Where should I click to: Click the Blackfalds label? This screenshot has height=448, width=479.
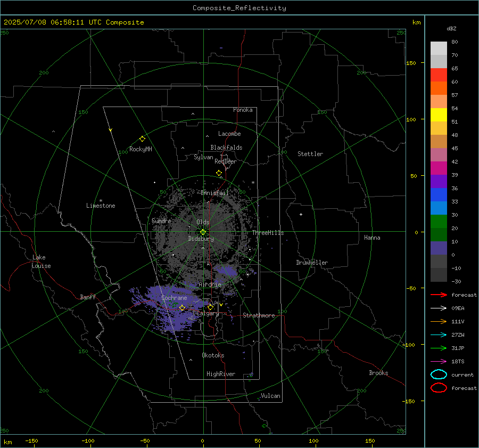pyautogui.click(x=226, y=148)
